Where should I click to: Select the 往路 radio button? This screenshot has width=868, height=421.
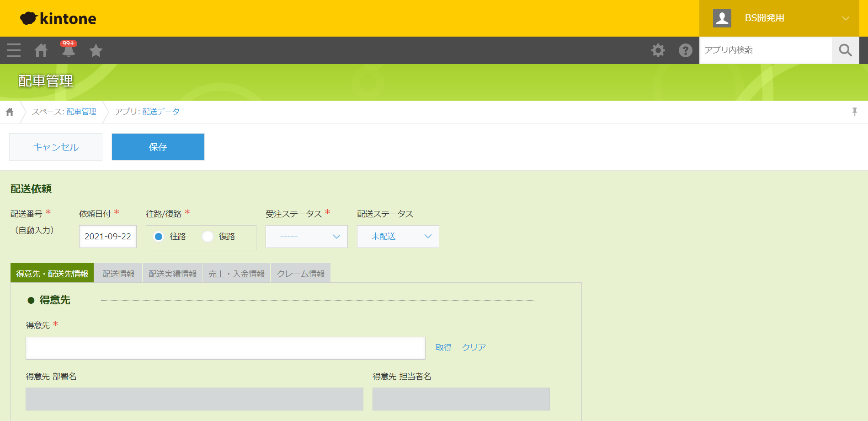coord(159,237)
